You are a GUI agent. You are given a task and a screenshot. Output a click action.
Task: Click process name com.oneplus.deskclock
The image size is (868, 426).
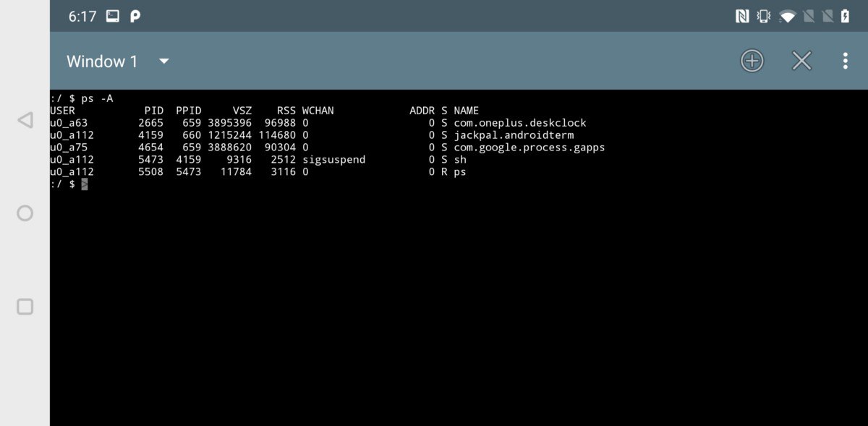pyautogui.click(x=520, y=123)
